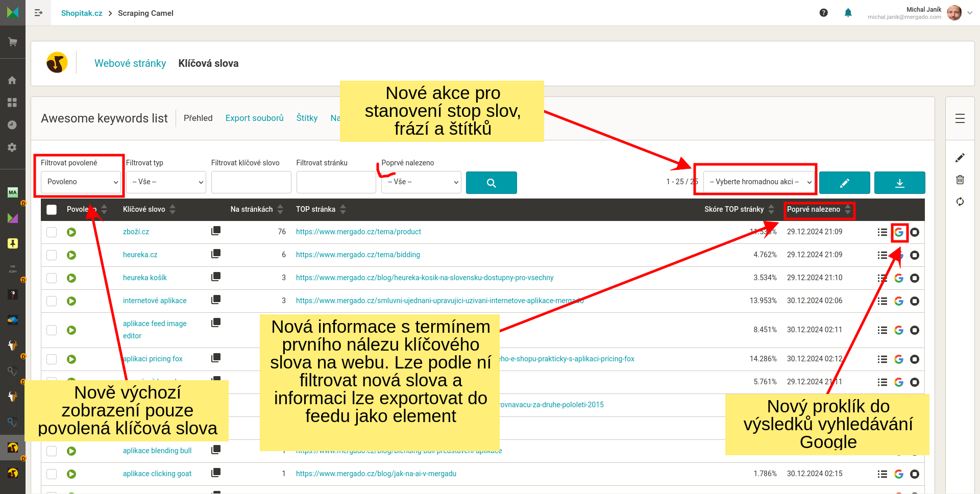Open the Export souborů tab
980x494 pixels.
point(255,118)
